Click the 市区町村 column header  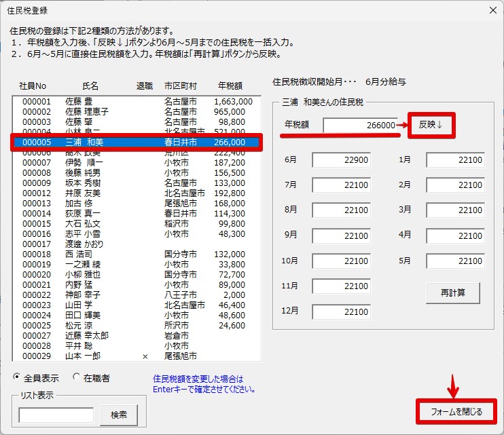pyautogui.click(x=180, y=86)
